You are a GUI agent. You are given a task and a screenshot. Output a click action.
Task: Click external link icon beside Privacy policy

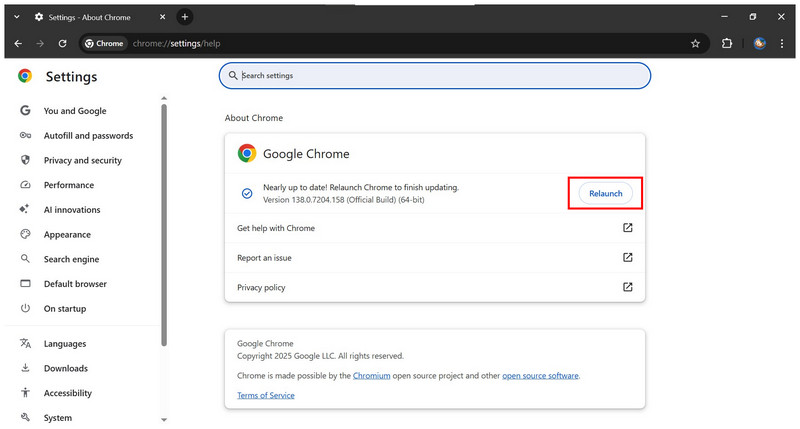pyautogui.click(x=627, y=287)
